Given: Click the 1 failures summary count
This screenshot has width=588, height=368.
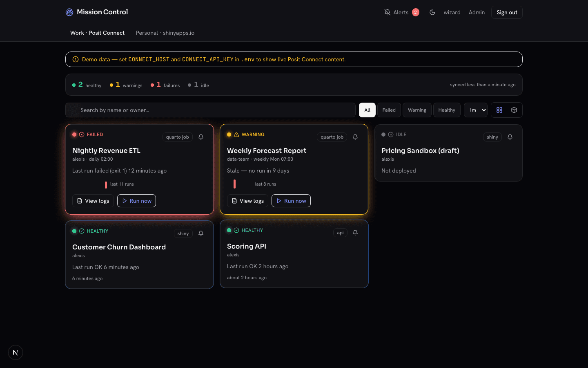Looking at the screenshot, I should tap(165, 85).
